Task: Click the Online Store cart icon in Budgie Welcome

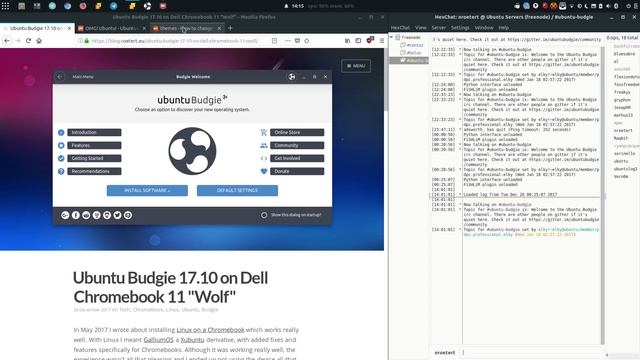Action: click(x=264, y=132)
